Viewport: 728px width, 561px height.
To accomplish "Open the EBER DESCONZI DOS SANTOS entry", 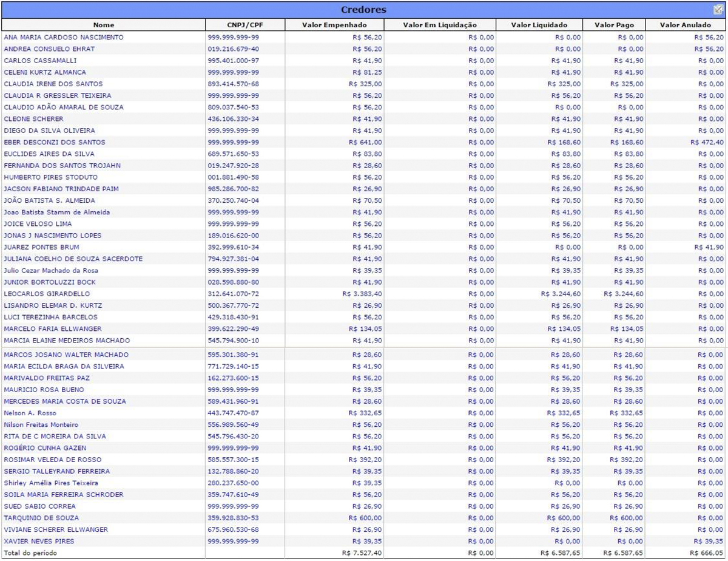I will pyautogui.click(x=55, y=142).
